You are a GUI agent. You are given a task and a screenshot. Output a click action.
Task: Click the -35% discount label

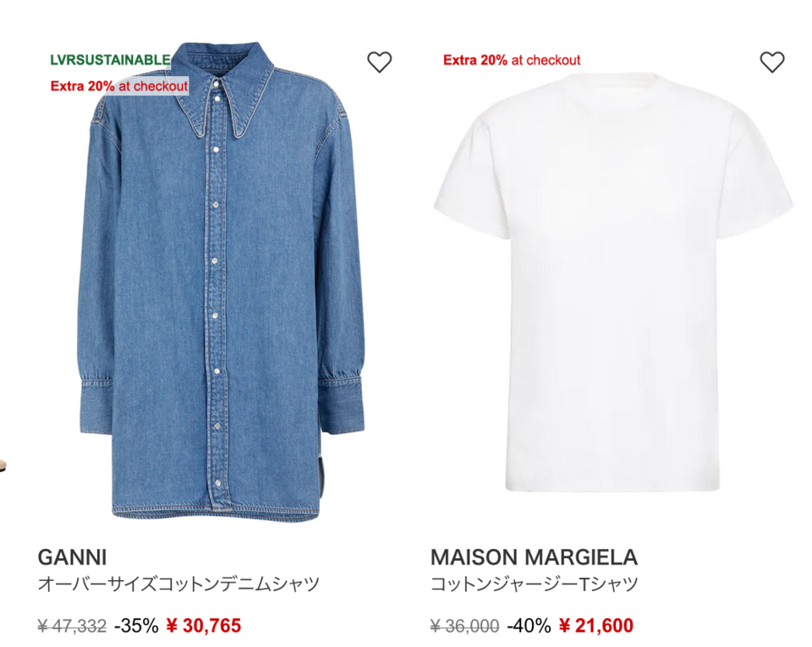(136, 626)
